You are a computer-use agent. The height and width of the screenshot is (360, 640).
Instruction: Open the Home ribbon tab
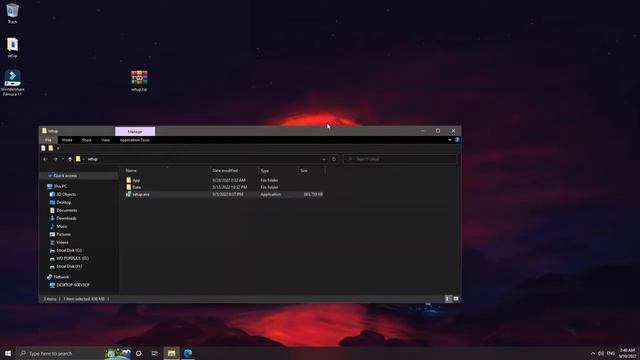pyautogui.click(x=67, y=140)
